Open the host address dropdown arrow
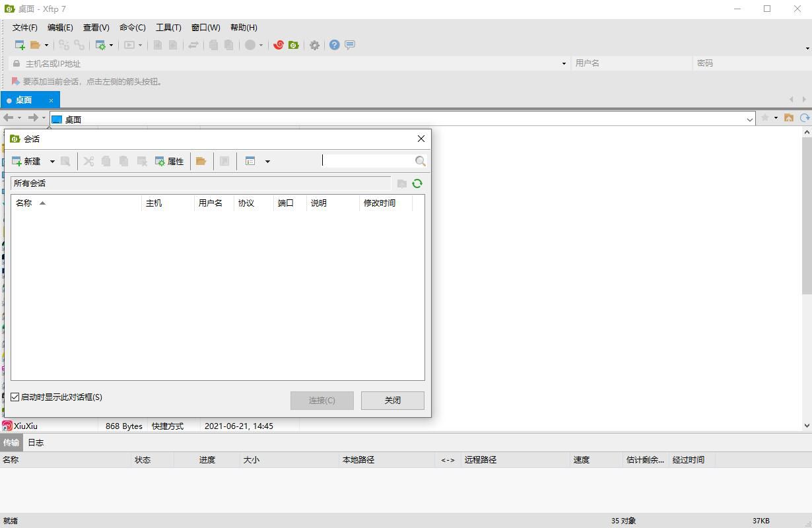Screen dimensions: 812x528 (x=564, y=63)
